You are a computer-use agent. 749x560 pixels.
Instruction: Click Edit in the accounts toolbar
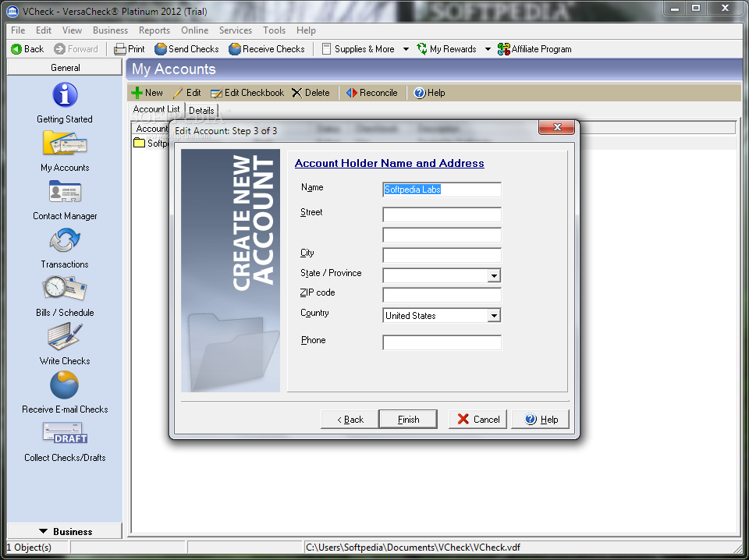pos(186,93)
